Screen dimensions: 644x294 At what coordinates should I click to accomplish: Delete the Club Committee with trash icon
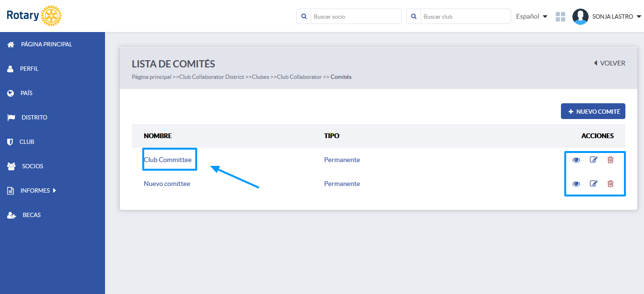(x=610, y=160)
